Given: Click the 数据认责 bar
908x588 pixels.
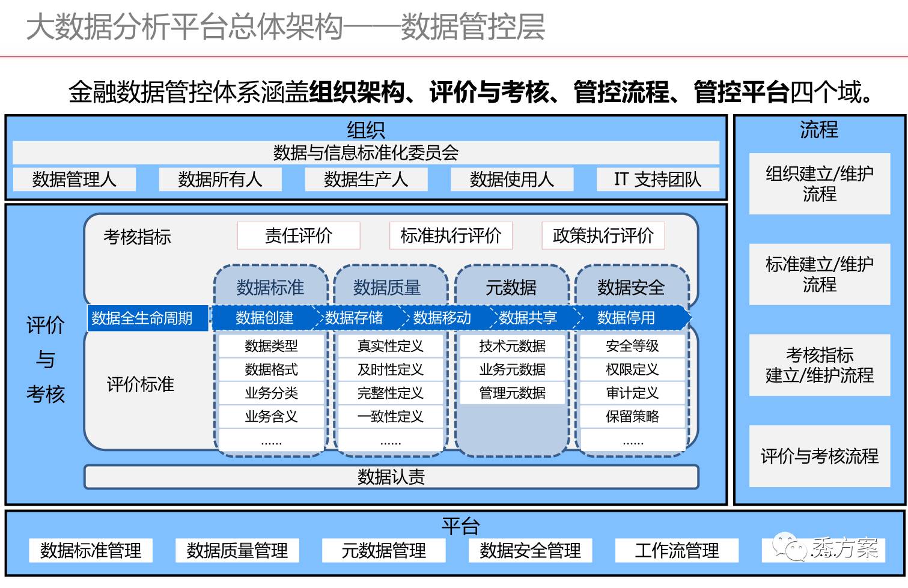Looking at the screenshot, I should click(x=391, y=477).
